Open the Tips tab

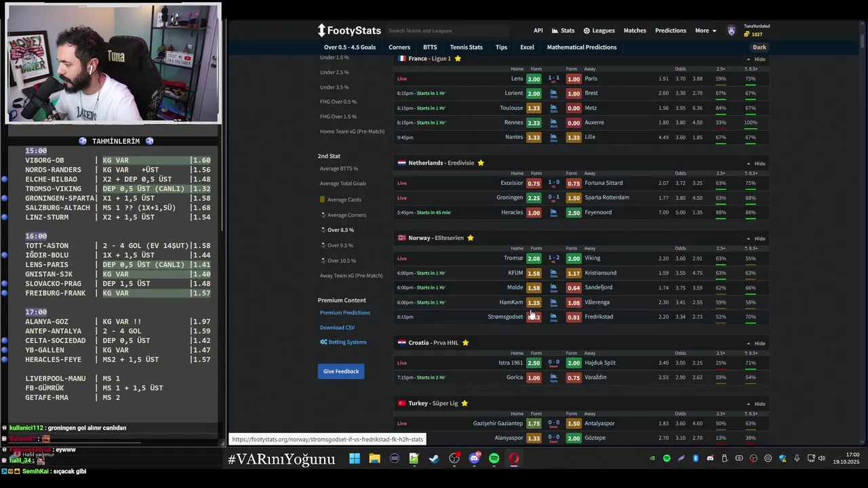click(501, 47)
